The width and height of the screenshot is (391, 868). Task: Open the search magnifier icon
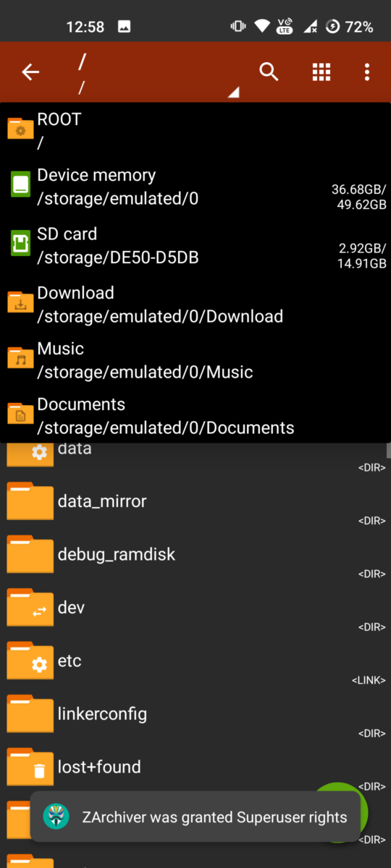(269, 72)
